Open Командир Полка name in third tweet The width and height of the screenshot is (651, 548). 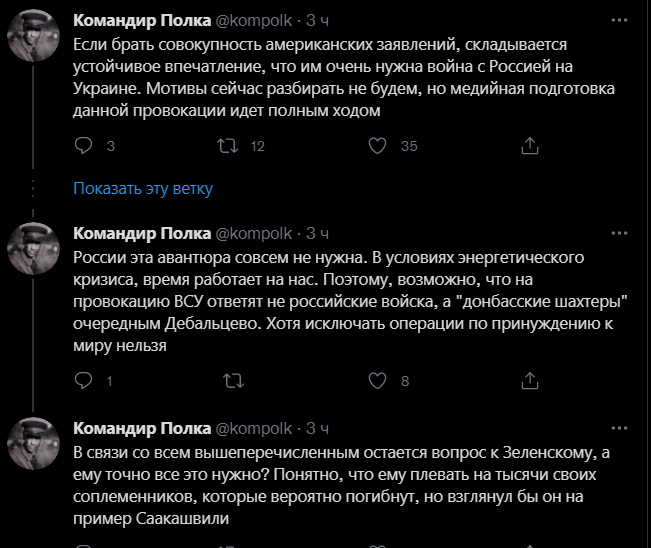[142, 428]
